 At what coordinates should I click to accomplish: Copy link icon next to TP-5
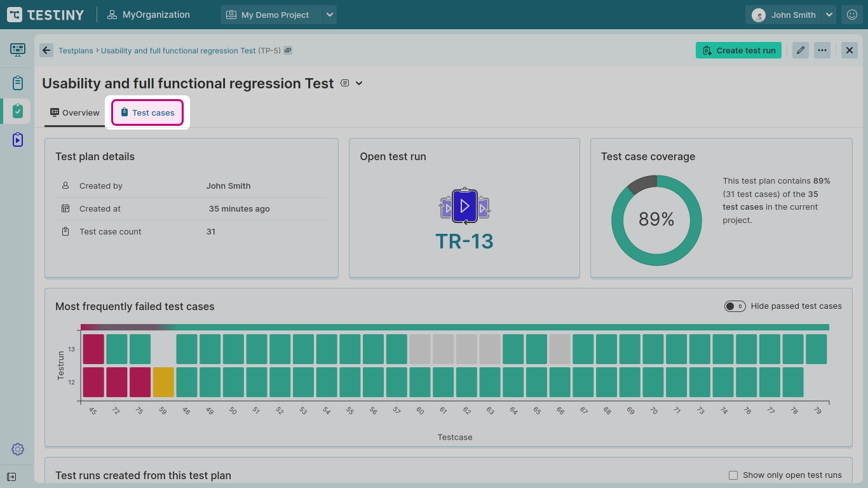point(288,50)
